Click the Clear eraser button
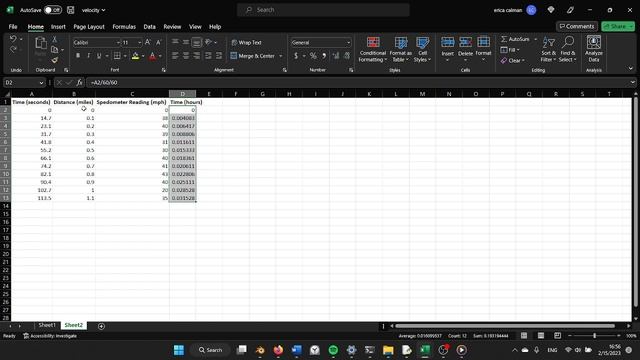The width and height of the screenshot is (640, 360). (x=513, y=60)
